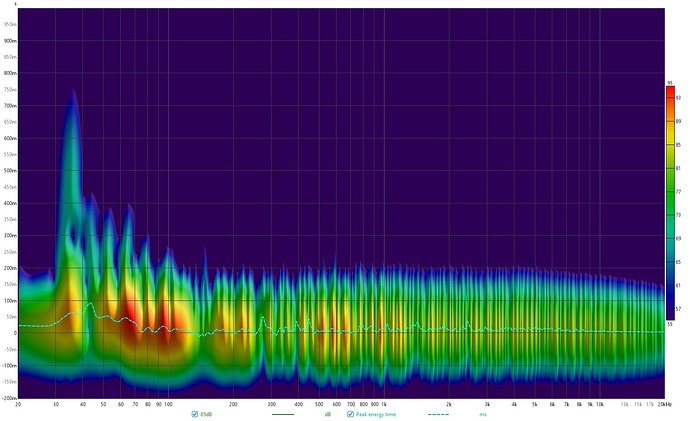Click the 100 Hz frequency axis label
Image resolution: width=690 pixels, height=421 pixels.
(x=169, y=403)
